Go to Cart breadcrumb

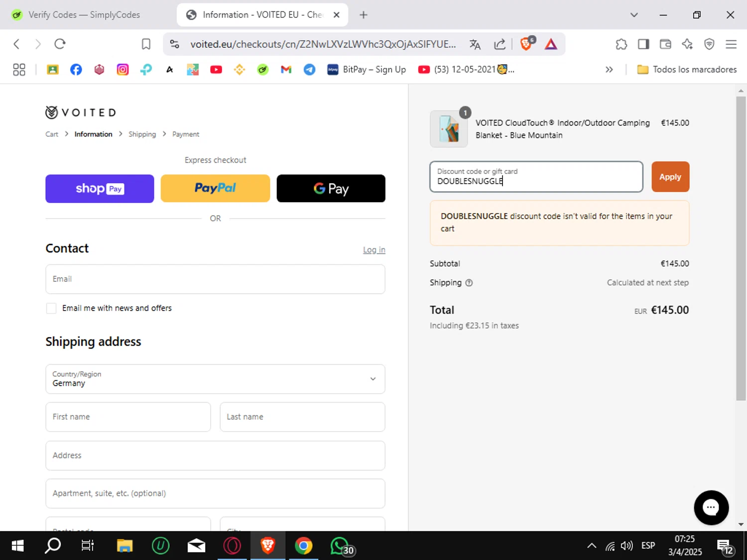pyautogui.click(x=52, y=134)
